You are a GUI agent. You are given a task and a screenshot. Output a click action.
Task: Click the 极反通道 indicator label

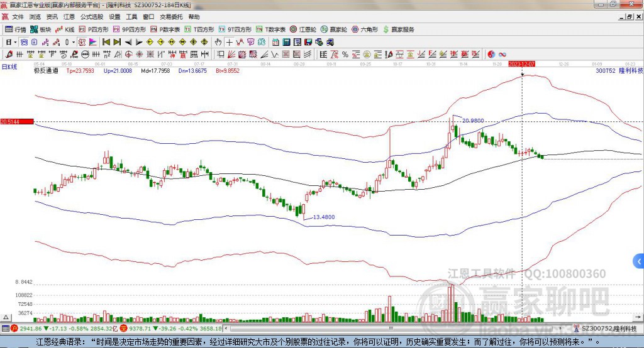(x=46, y=70)
